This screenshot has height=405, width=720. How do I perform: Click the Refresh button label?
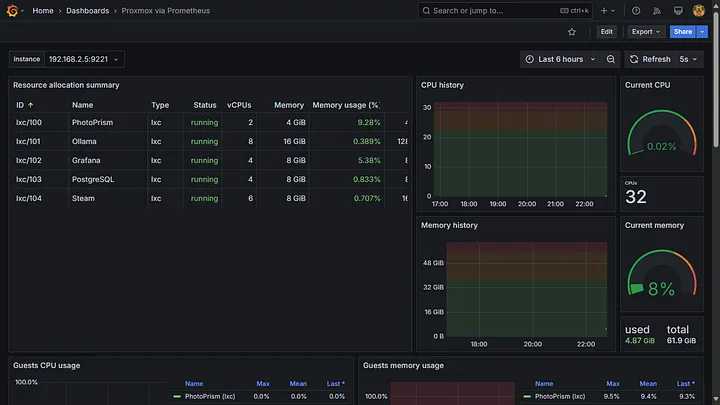coord(656,59)
